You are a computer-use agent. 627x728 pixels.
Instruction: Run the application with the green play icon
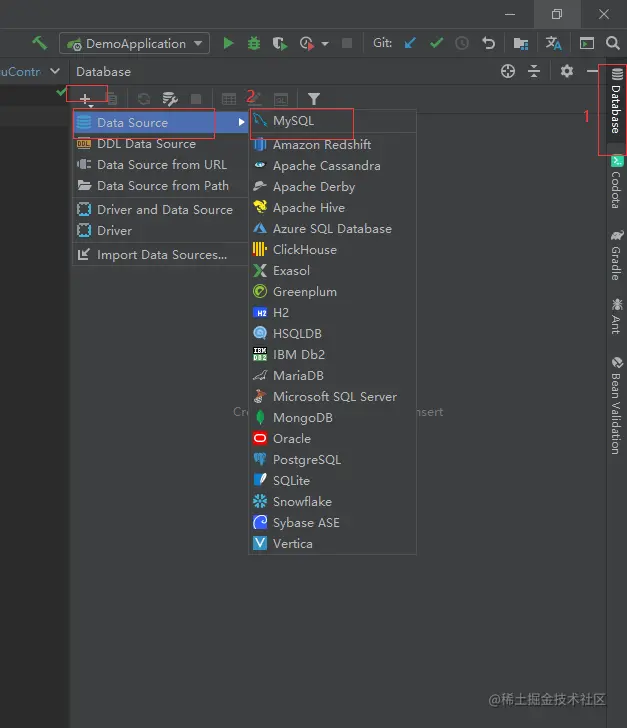(x=228, y=43)
